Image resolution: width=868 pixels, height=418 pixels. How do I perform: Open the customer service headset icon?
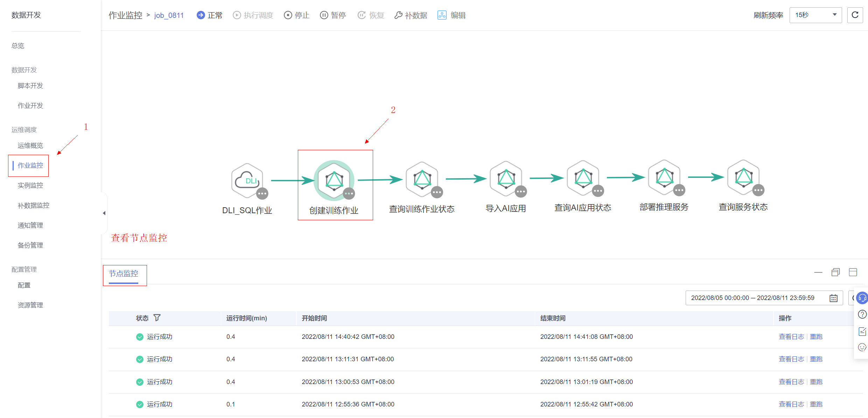pyautogui.click(x=862, y=298)
